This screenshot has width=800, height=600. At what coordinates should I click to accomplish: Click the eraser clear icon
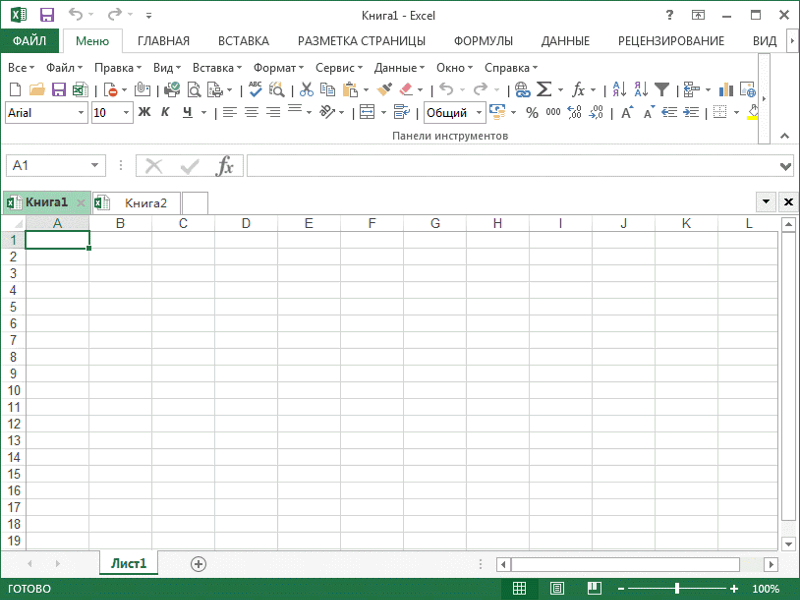click(406, 90)
